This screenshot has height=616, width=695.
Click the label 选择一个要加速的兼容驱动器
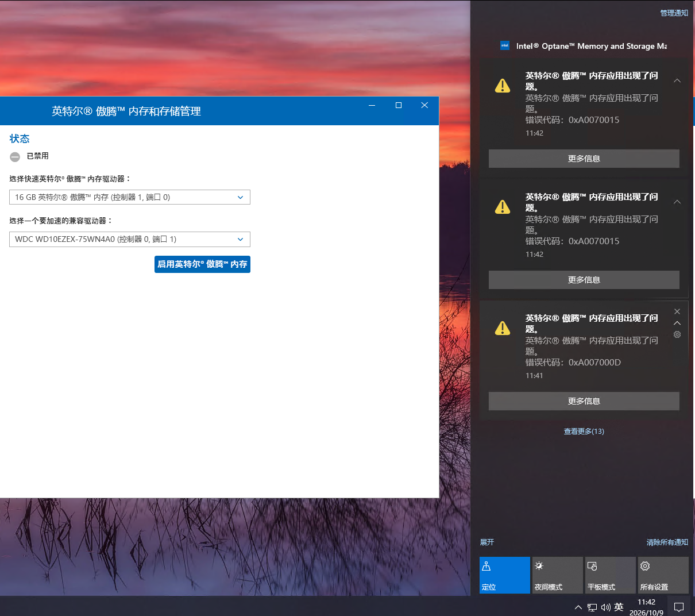61,221
